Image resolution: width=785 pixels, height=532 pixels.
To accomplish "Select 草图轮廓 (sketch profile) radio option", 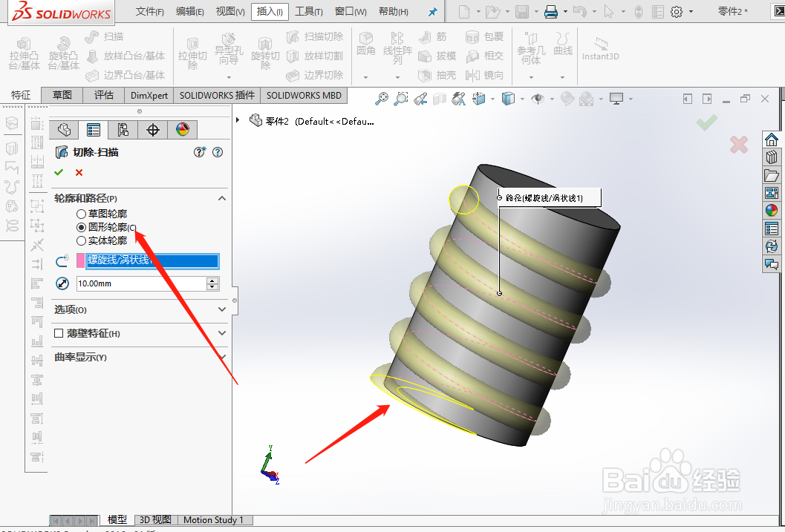I will tap(81, 214).
